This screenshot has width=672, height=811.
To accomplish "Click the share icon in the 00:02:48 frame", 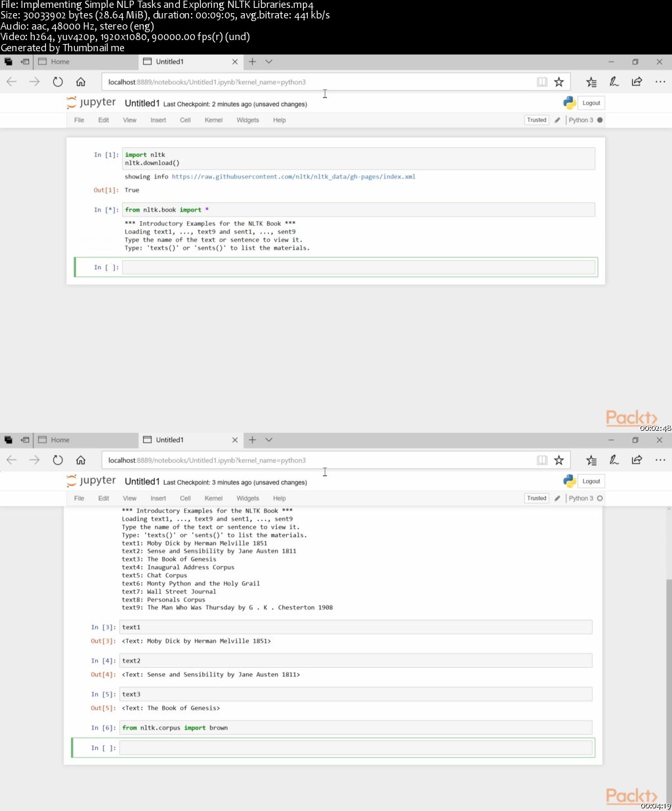I will click(x=637, y=82).
